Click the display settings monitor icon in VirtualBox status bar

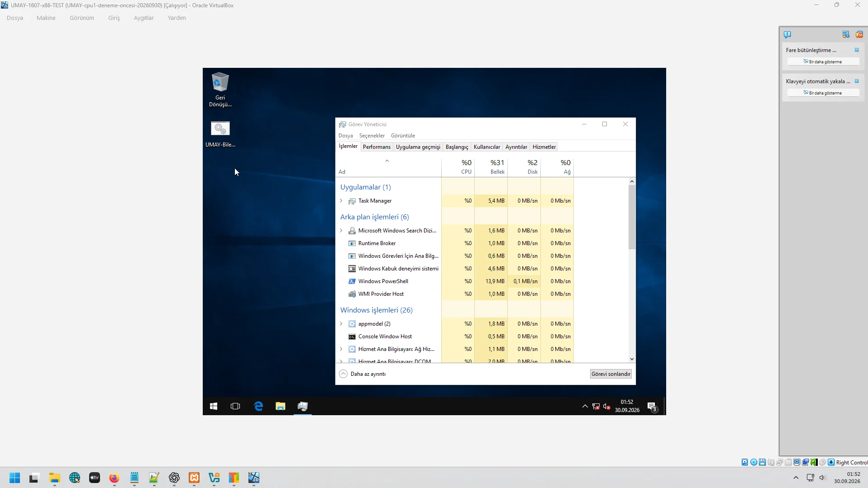(x=797, y=462)
